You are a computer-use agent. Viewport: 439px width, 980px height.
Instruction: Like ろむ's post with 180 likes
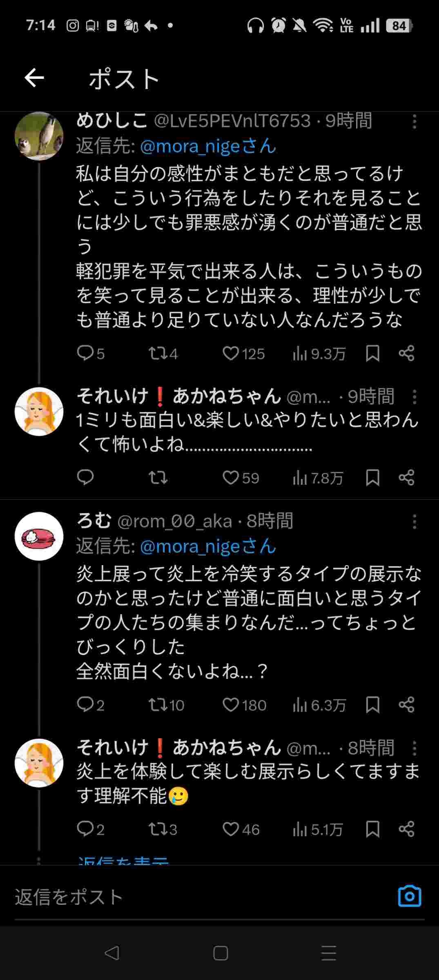(x=231, y=705)
